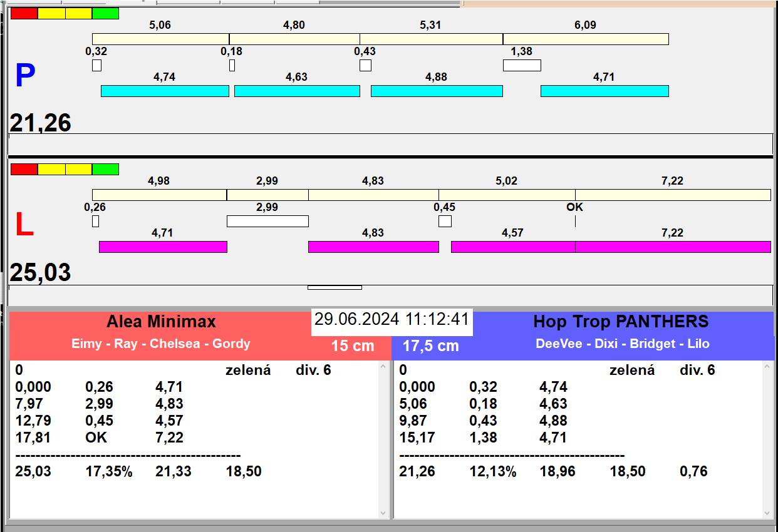Click the green start light in P lane

click(x=105, y=13)
